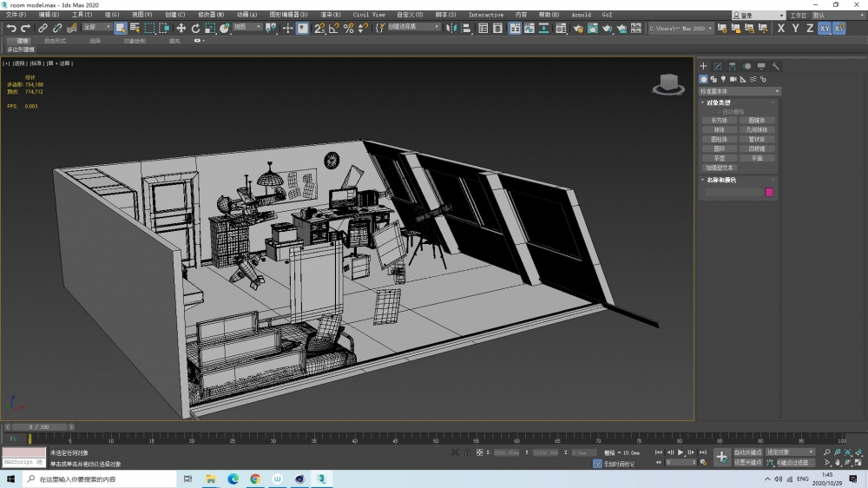Click the Select Object tool
Screen dimensions: 868x488
pyautogui.click(x=121, y=29)
